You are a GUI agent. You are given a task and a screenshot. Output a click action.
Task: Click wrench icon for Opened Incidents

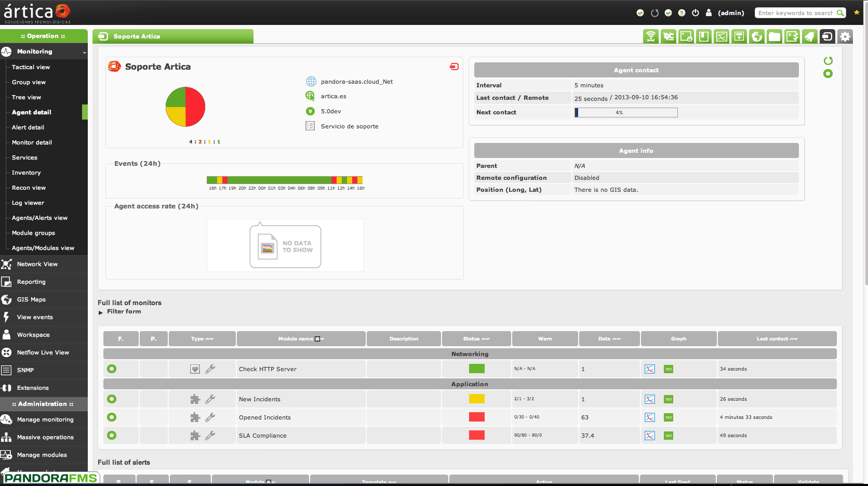tap(210, 417)
